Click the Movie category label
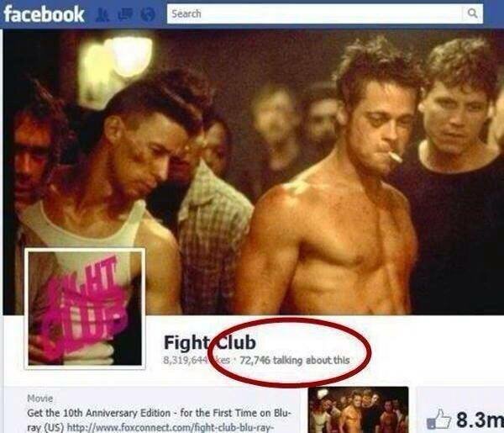The height and width of the screenshot is (433, 504). tap(39, 399)
